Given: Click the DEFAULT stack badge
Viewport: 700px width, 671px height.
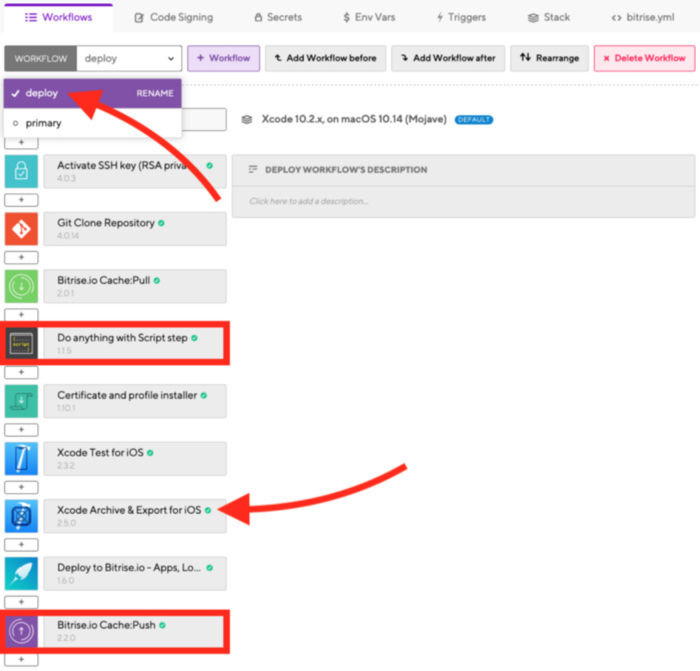Looking at the screenshot, I should (x=474, y=120).
